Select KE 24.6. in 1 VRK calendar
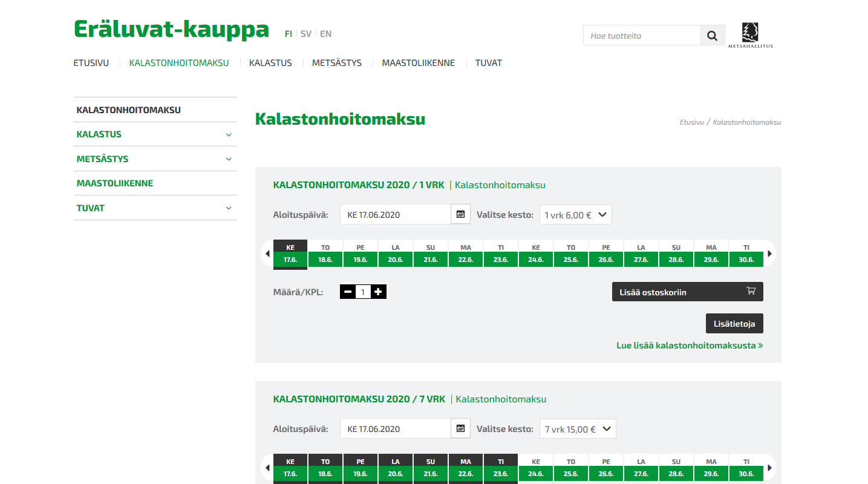The height and width of the screenshot is (484, 868). coord(536,253)
